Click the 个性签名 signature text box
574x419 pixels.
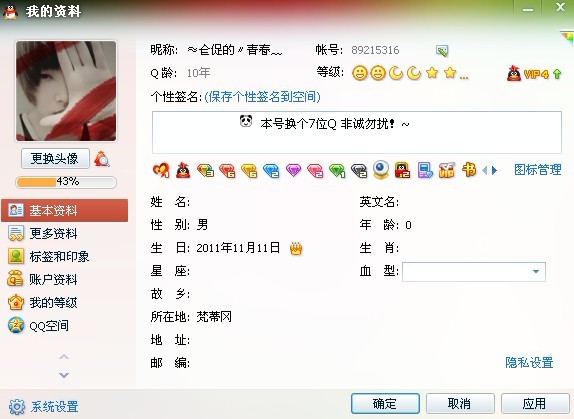tap(357, 132)
